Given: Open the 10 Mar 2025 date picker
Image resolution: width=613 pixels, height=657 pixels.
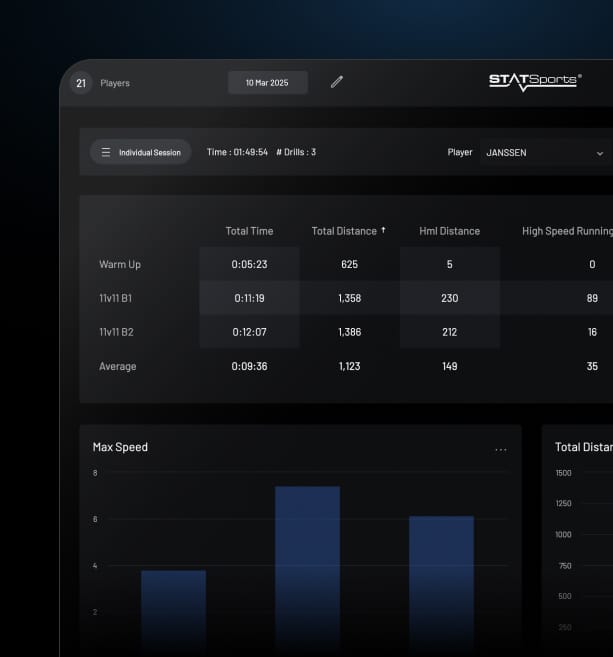Looking at the screenshot, I should tap(268, 83).
